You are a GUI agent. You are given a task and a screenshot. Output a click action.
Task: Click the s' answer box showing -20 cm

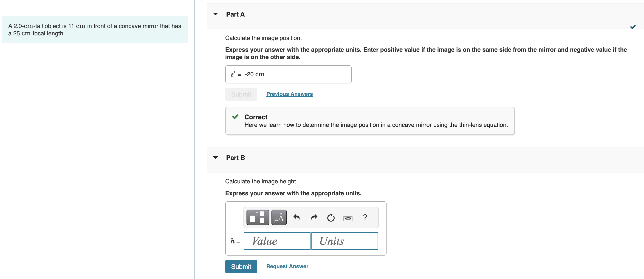(x=288, y=74)
